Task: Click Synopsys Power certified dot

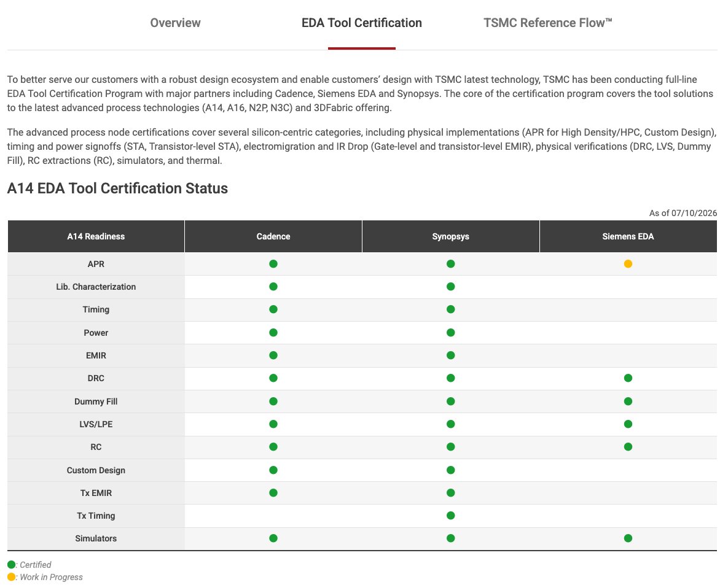Action: (451, 333)
